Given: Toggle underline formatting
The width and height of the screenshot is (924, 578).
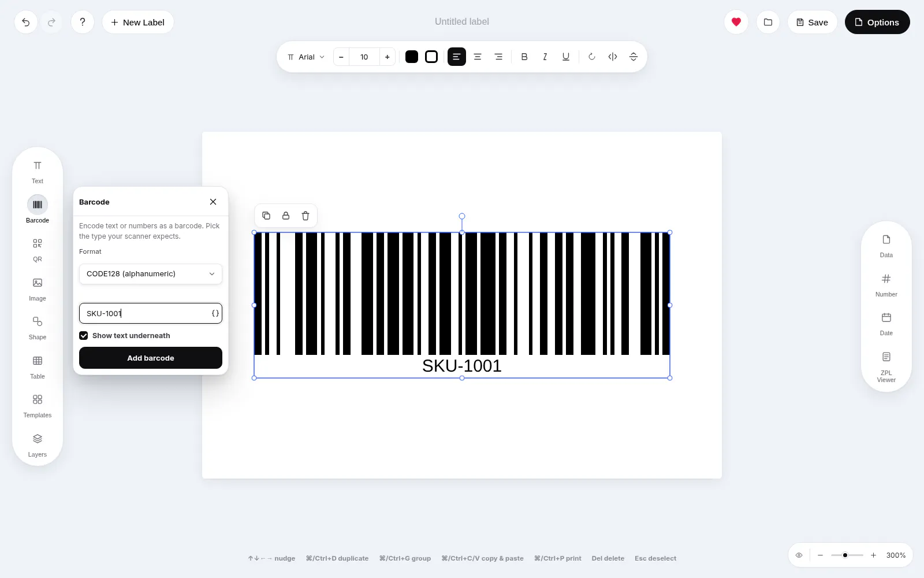Looking at the screenshot, I should (x=566, y=57).
